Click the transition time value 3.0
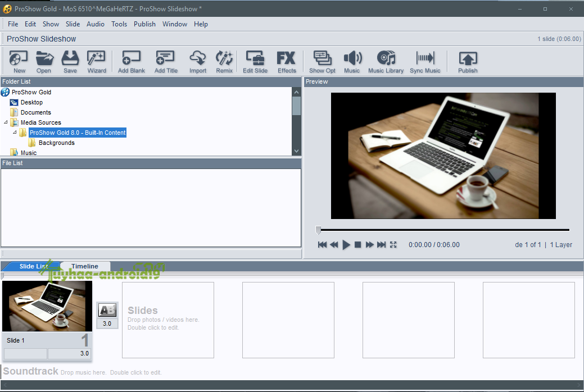This screenshot has width=584, height=392. (x=107, y=323)
